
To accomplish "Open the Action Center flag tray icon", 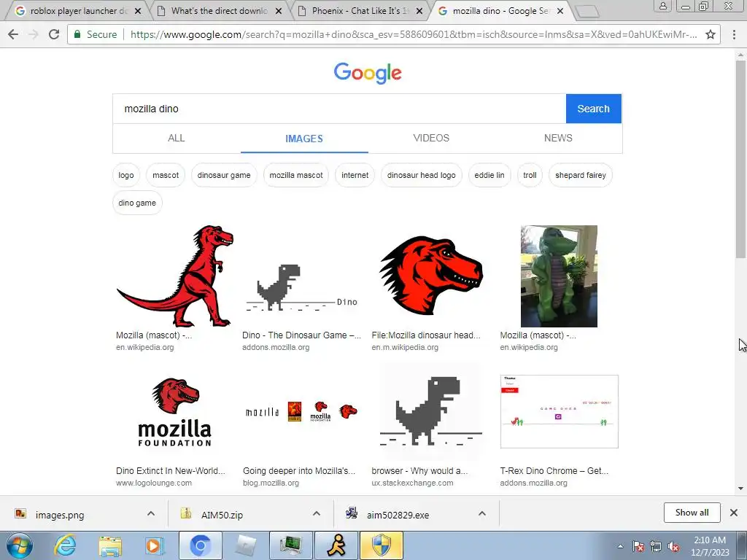I will (638, 547).
